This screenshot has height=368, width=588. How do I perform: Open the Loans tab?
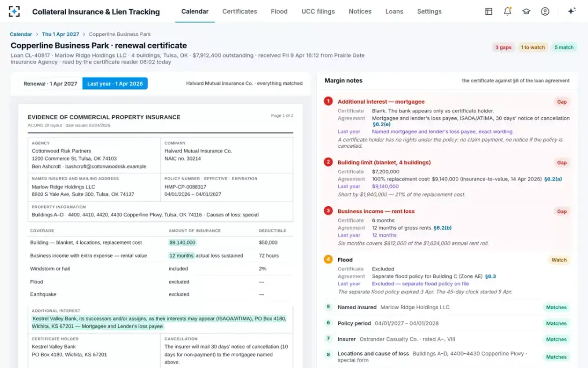(x=394, y=11)
